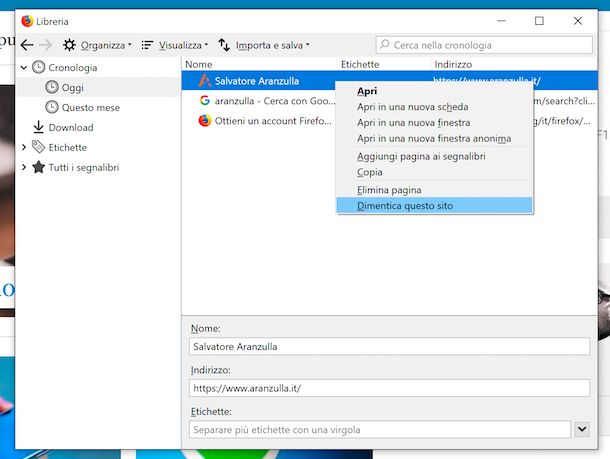Choose Copia from the context menu
610x459 pixels.
pos(435,172)
